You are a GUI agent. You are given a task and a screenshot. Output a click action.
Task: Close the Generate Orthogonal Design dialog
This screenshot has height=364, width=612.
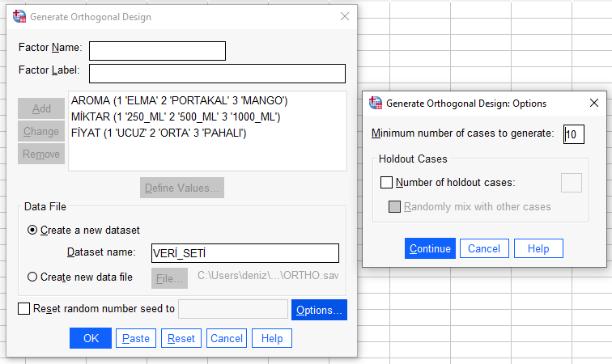tap(344, 16)
